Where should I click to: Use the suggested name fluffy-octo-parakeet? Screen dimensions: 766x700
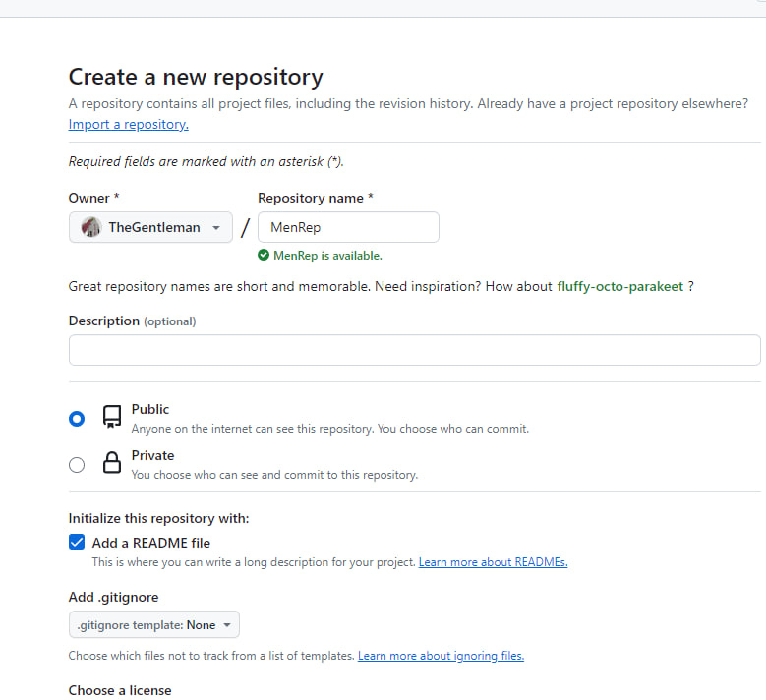coord(619,286)
